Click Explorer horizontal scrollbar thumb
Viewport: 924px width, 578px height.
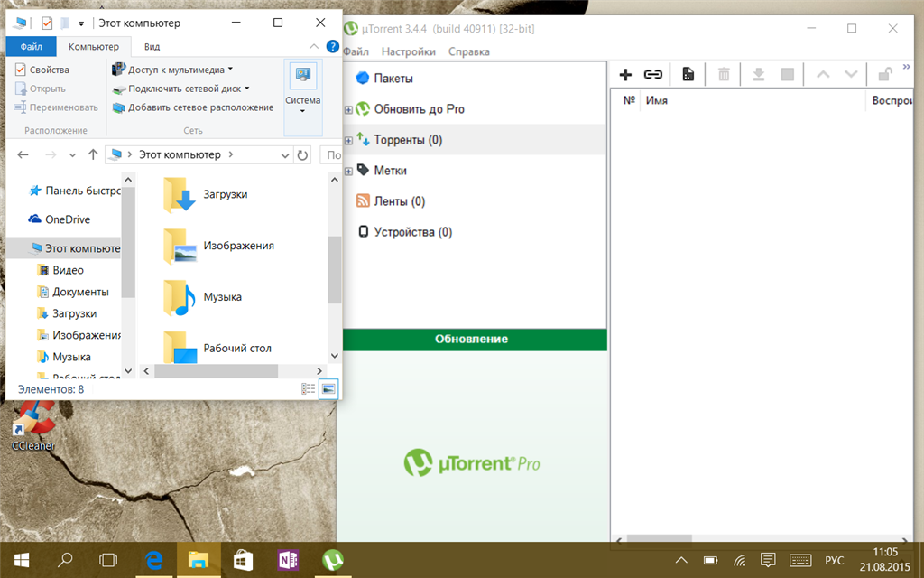click(x=217, y=371)
